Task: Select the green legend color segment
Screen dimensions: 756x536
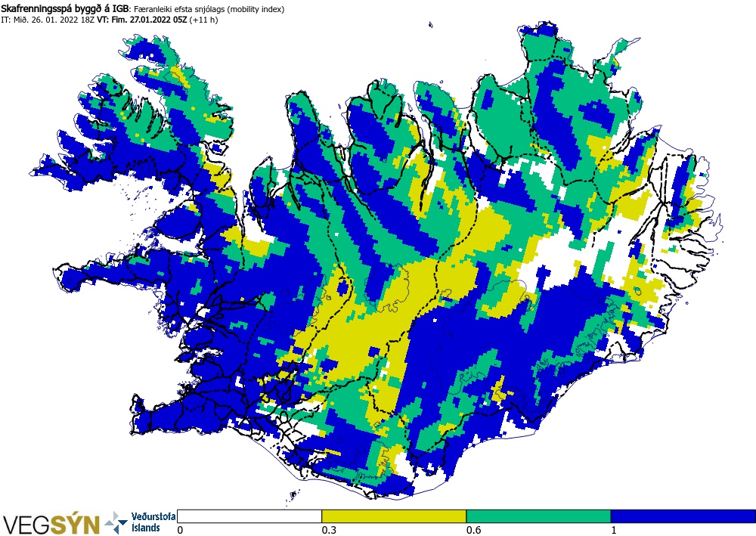Action: tap(538, 516)
